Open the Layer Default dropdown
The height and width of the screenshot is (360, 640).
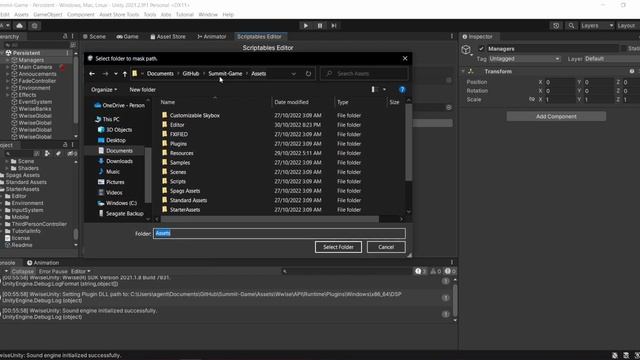tap(612, 59)
